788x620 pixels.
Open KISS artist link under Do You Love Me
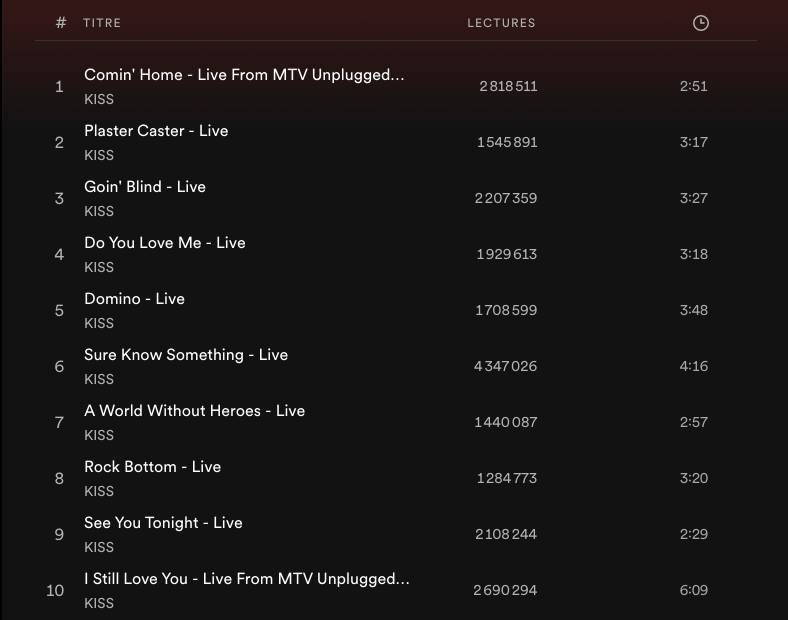(99, 267)
